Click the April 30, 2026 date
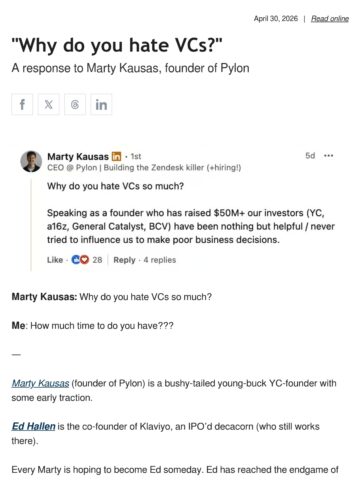Screen dimensions: 360x480 tap(276, 19)
